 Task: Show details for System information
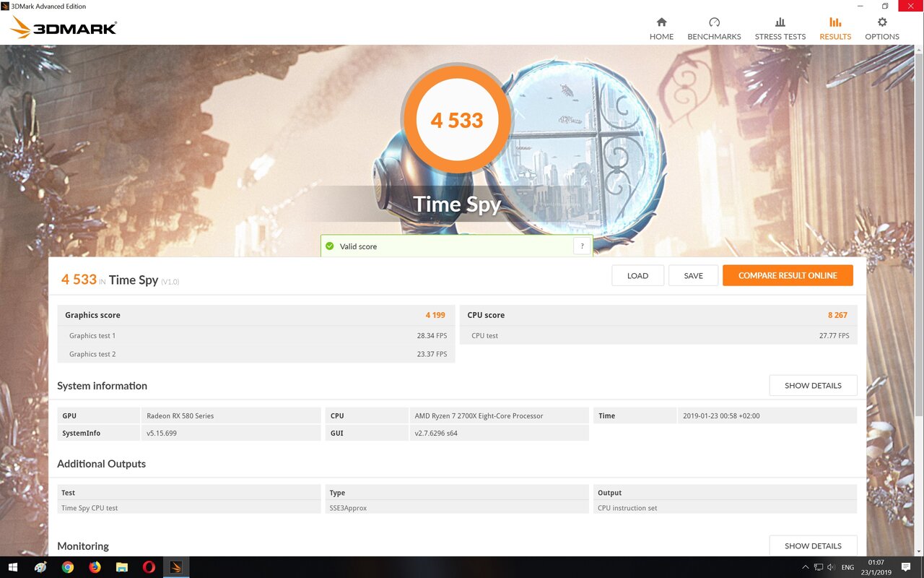813,385
